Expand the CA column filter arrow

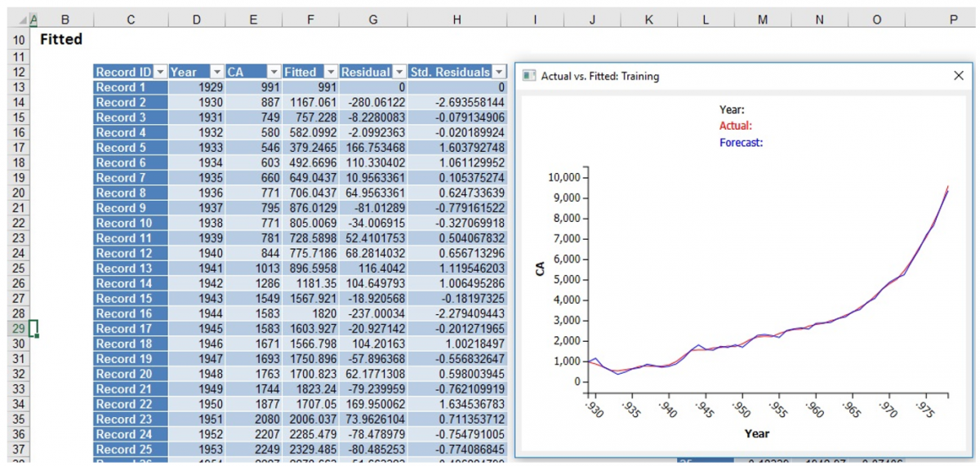[274, 72]
